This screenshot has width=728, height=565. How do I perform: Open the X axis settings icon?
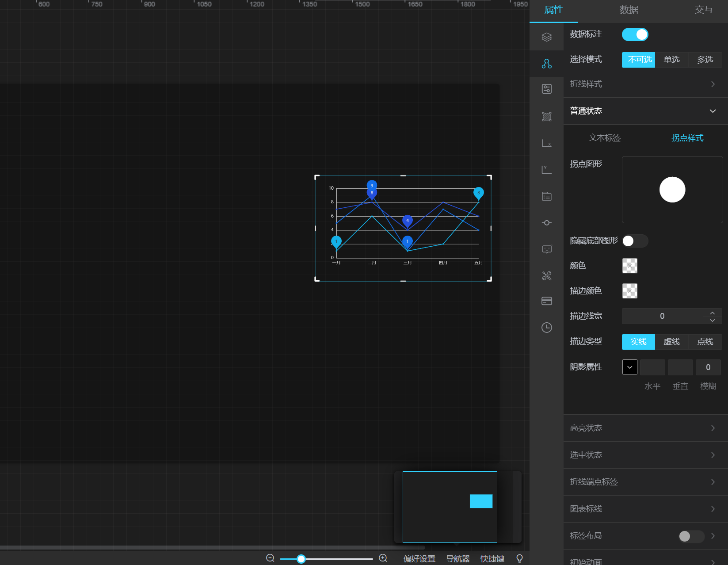(x=547, y=143)
